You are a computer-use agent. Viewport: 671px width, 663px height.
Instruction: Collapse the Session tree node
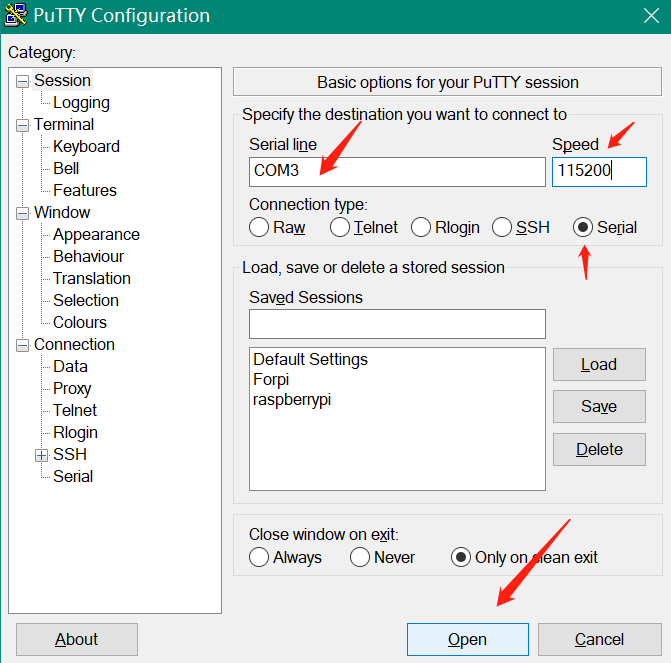click(22, 81)
